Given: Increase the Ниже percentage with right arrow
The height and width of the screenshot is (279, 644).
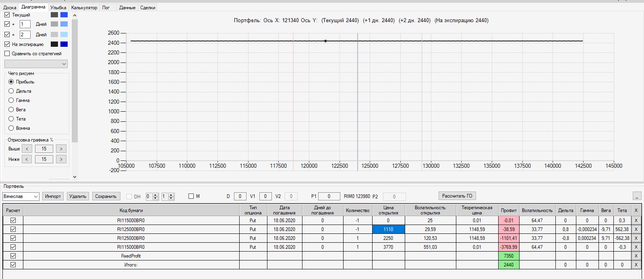Looking at the screenshot, I should click(61, 159).
